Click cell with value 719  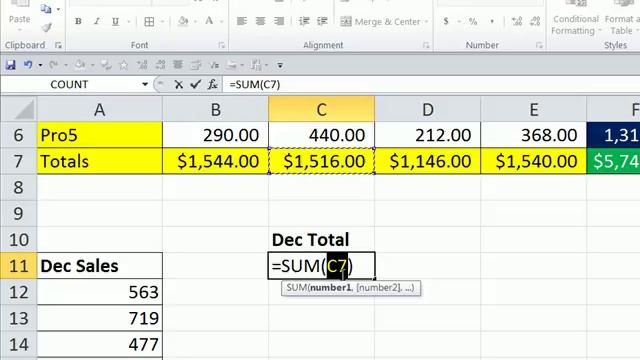point(100,318)
